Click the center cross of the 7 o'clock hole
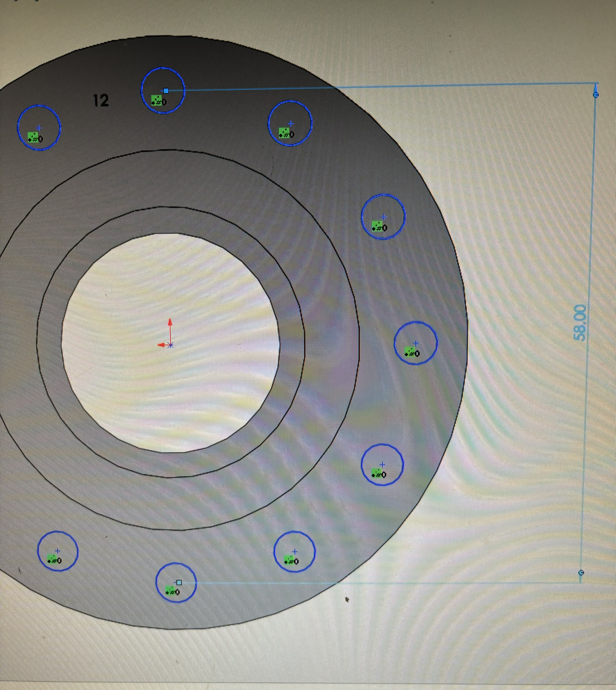Image resolution: width=616 pixels, height=690 pixels. [x=58, y=551]
